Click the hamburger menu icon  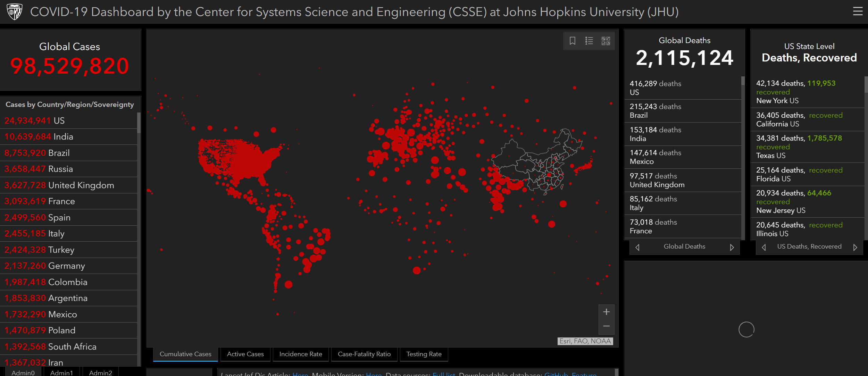(x=858, y=11)
